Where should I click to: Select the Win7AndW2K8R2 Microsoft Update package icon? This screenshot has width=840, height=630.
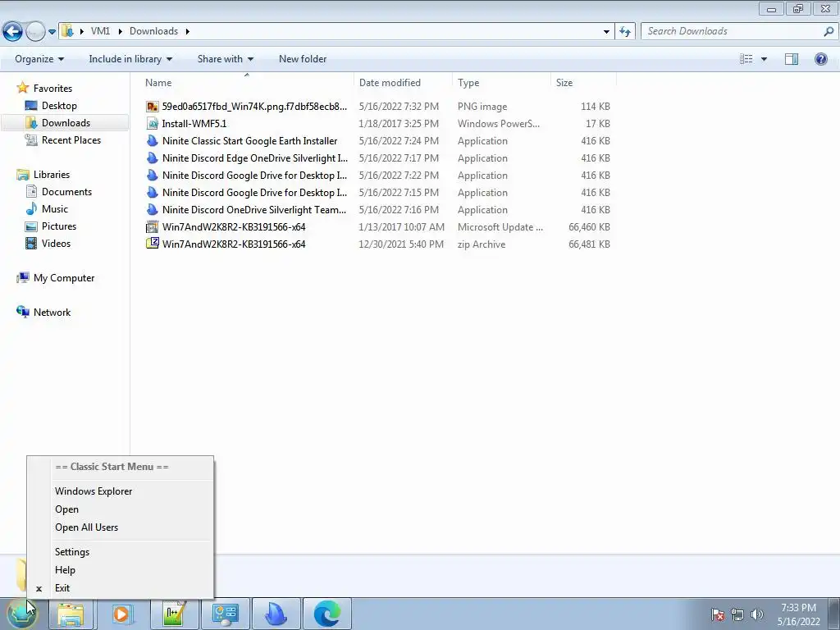coord(152,226)
